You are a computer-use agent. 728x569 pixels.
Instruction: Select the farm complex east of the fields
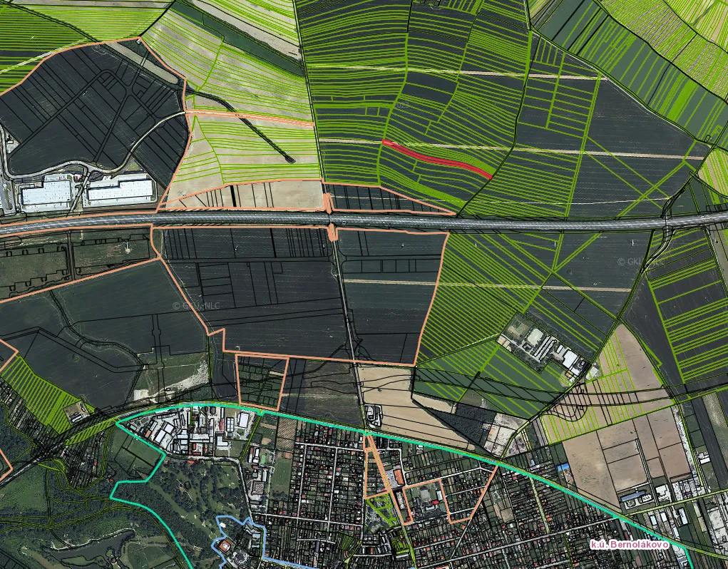[548, 347]
